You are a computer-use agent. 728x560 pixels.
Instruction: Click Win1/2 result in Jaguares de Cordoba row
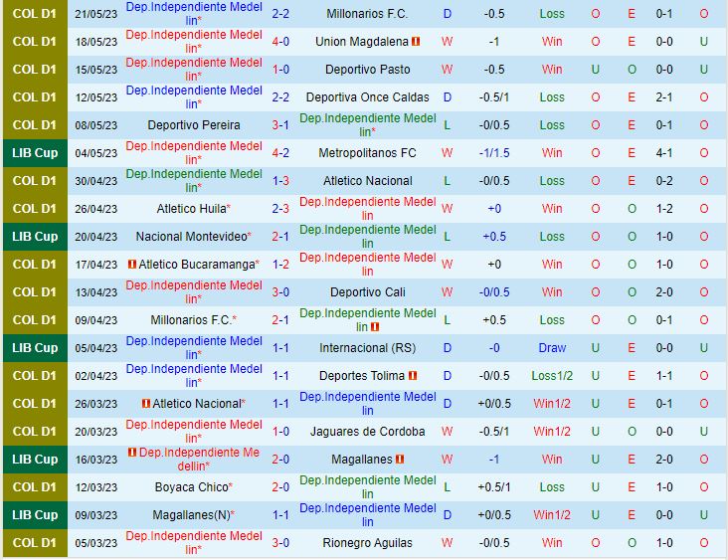(x=552, y=432)
